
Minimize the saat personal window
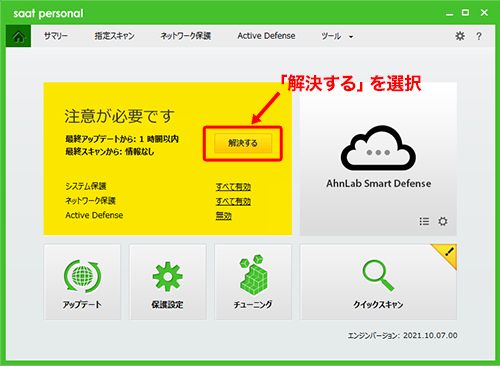tap(449, 14)
